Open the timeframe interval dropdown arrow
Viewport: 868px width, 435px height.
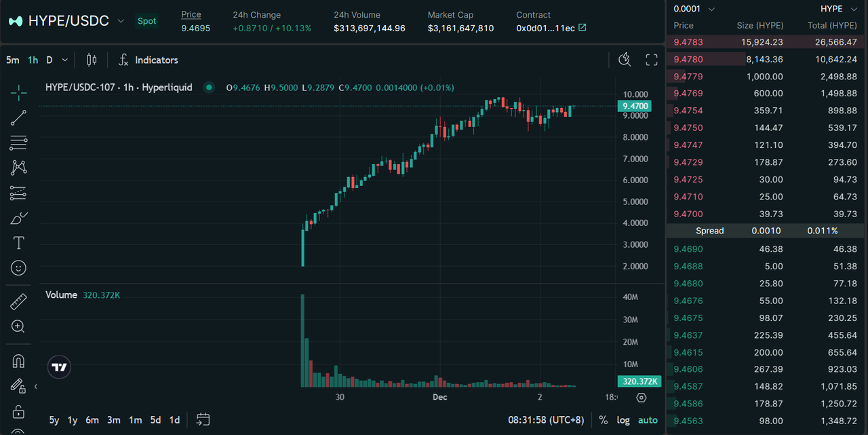tap(65, 60)
